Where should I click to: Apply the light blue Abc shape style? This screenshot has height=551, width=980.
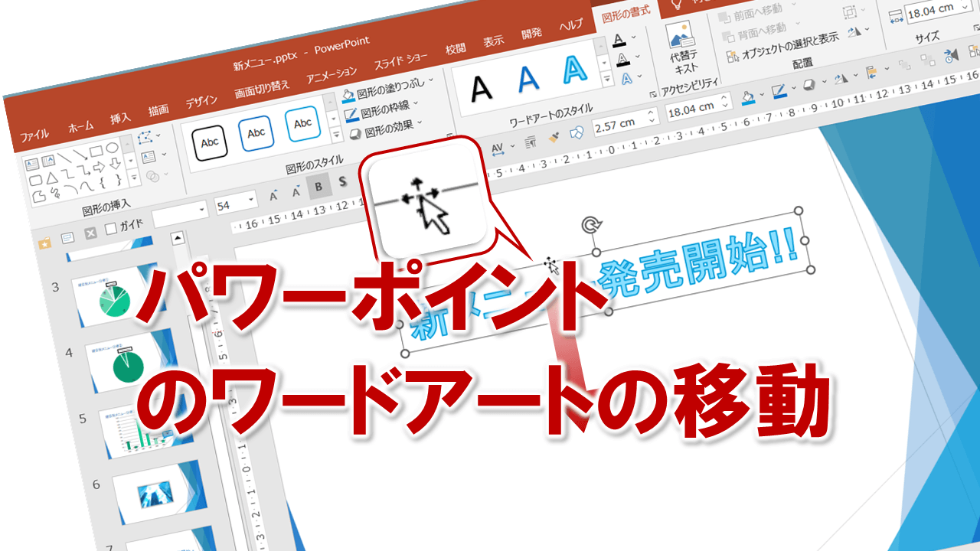(303, 123)
